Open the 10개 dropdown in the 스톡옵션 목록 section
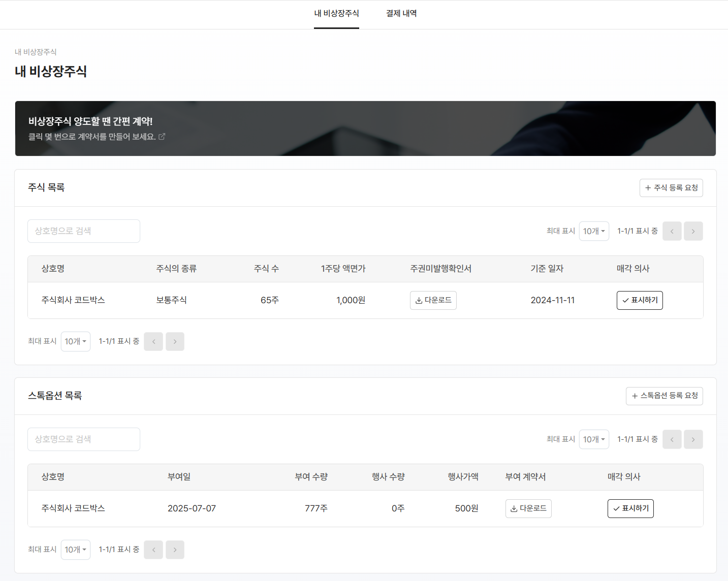The image size is (728, 581). [594, 439]
